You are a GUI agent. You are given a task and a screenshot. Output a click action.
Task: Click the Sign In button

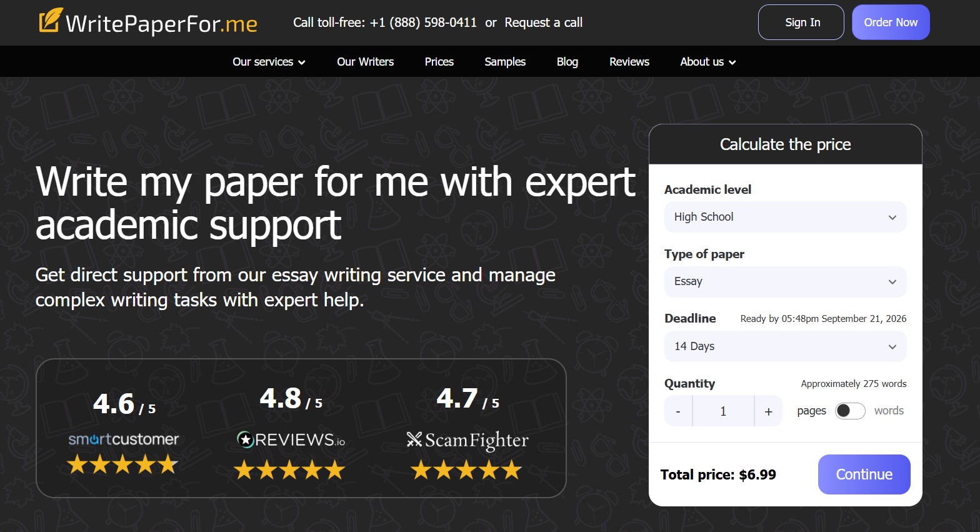click(x=801, y=23)
